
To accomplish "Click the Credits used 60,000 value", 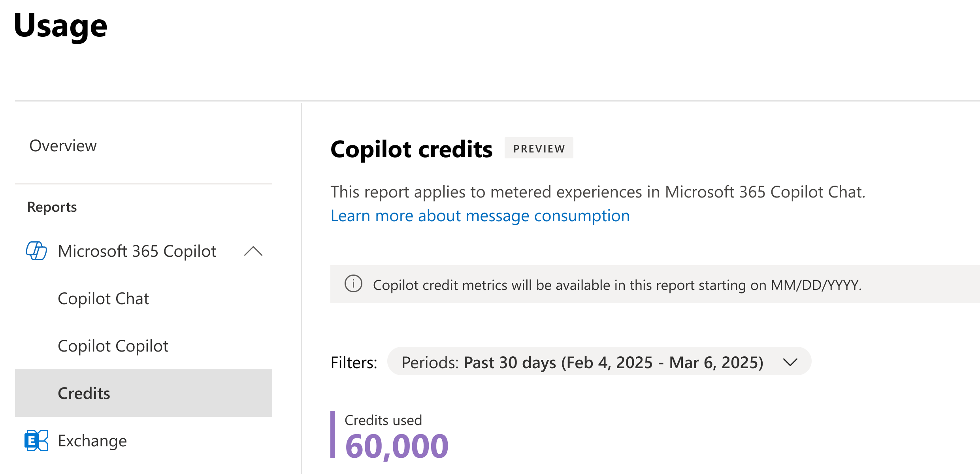I will click(x=397, y=446).
